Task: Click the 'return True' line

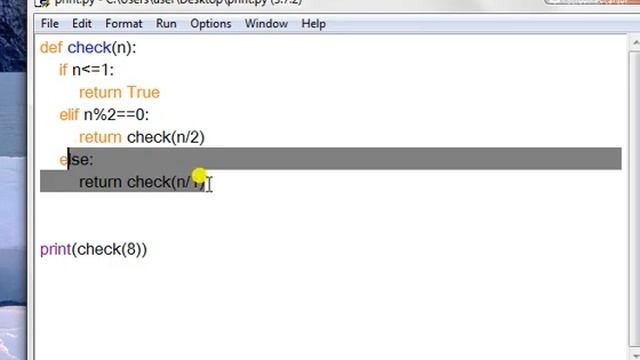Action: click(x=119, y=93)
